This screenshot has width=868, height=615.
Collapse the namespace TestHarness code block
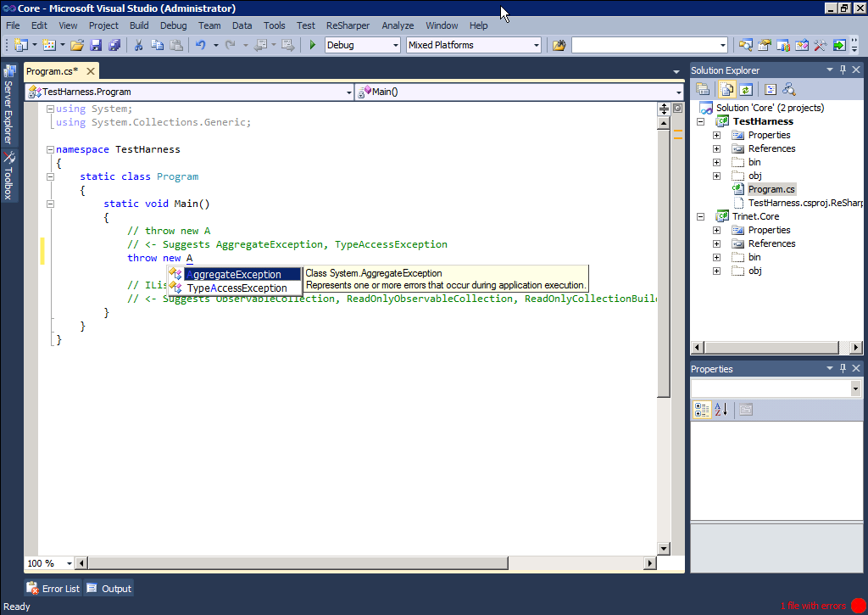50,149
